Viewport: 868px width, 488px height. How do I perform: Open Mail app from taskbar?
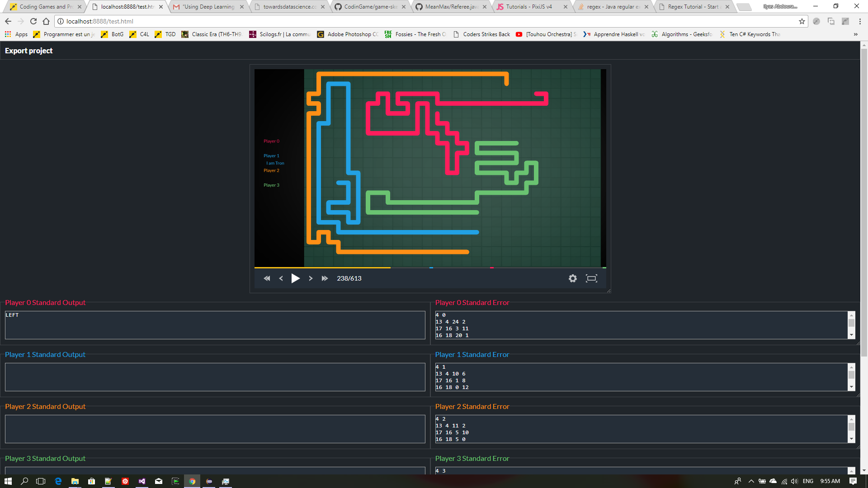coord(159,481)
